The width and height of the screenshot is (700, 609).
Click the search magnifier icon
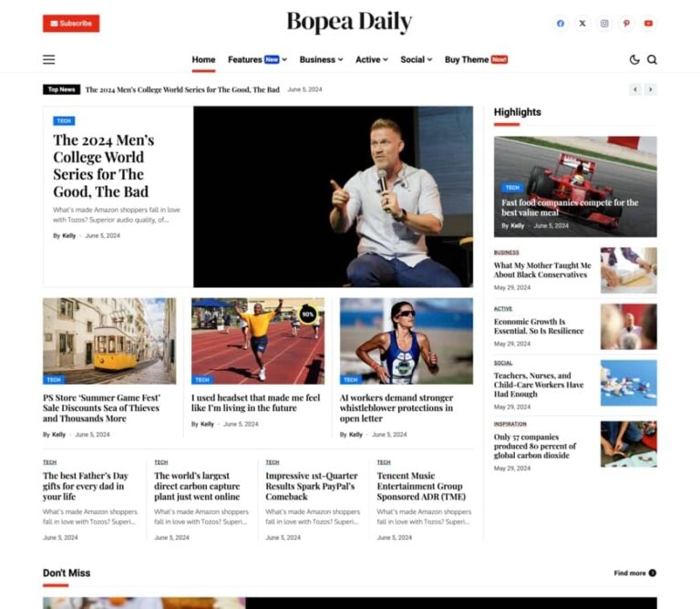[652, 59]
